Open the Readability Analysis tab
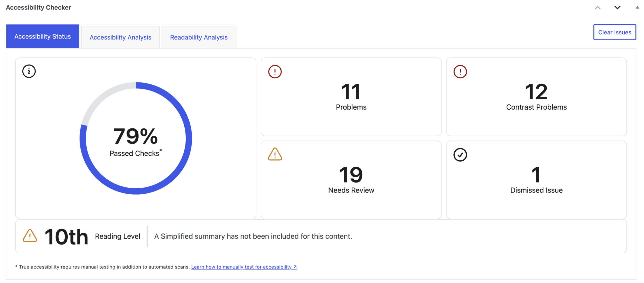644x283 pixels. click(198, 37)
